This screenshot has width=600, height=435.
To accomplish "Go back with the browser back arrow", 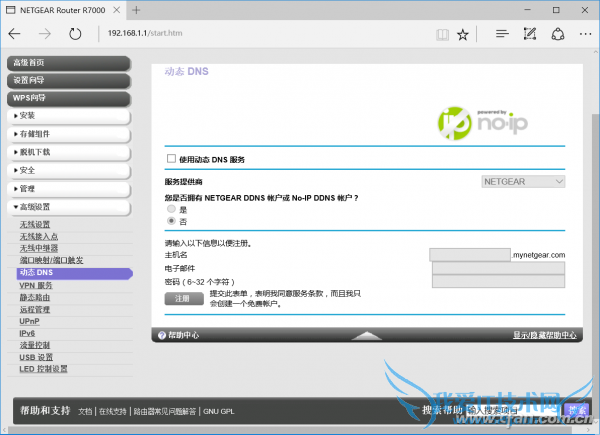I will pyautogui.click(x=14, y=34).
